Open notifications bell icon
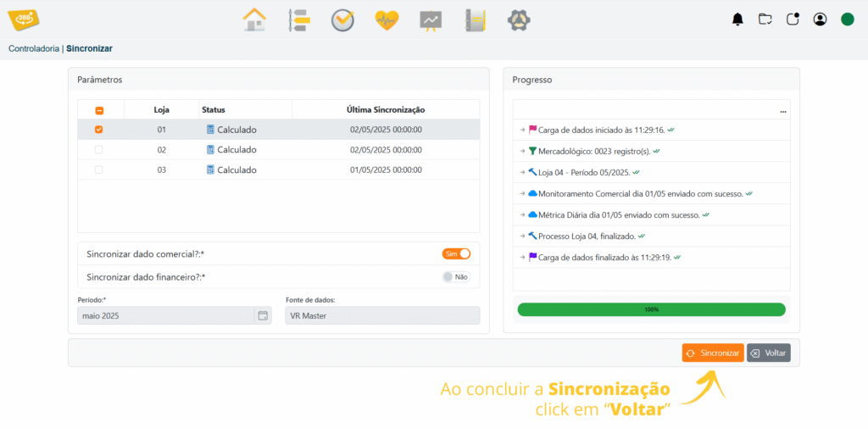Screen dimensions: 868x428 point(737,19)
